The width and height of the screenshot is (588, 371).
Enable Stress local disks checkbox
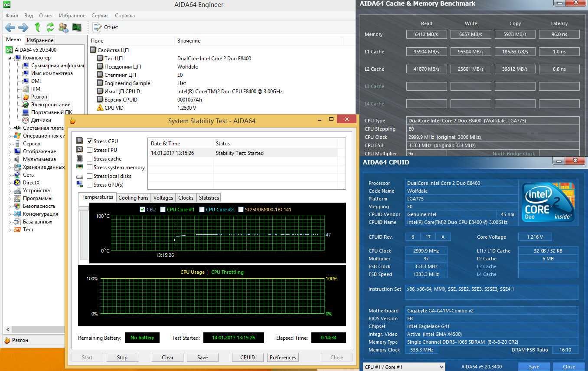pyautogui.click(x=90, y=176)
